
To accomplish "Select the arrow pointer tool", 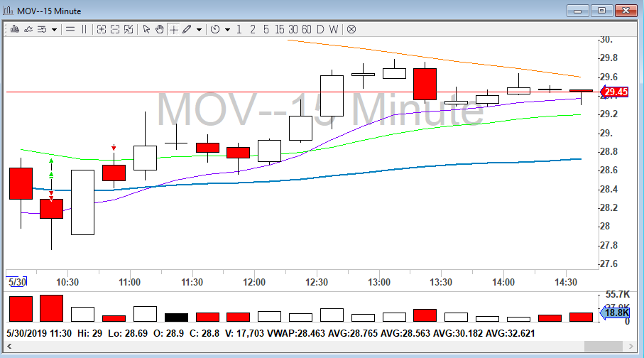I will pyautogui.click(x=146, y=29).
